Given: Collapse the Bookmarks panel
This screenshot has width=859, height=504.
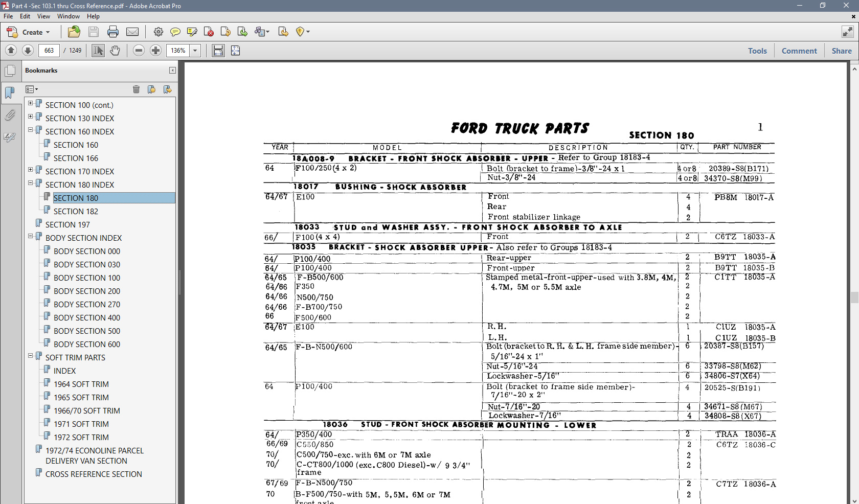Looking at the screenshot, I should pos(172,71).
